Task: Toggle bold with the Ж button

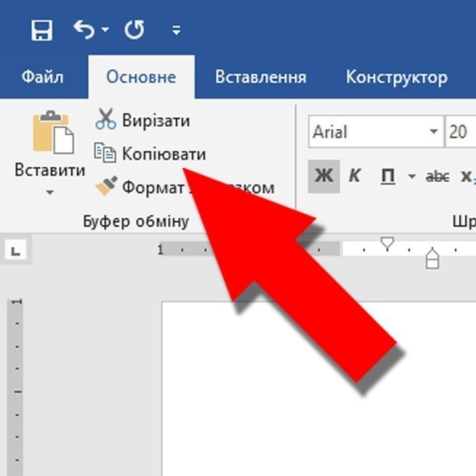Action: coord(324,176)
